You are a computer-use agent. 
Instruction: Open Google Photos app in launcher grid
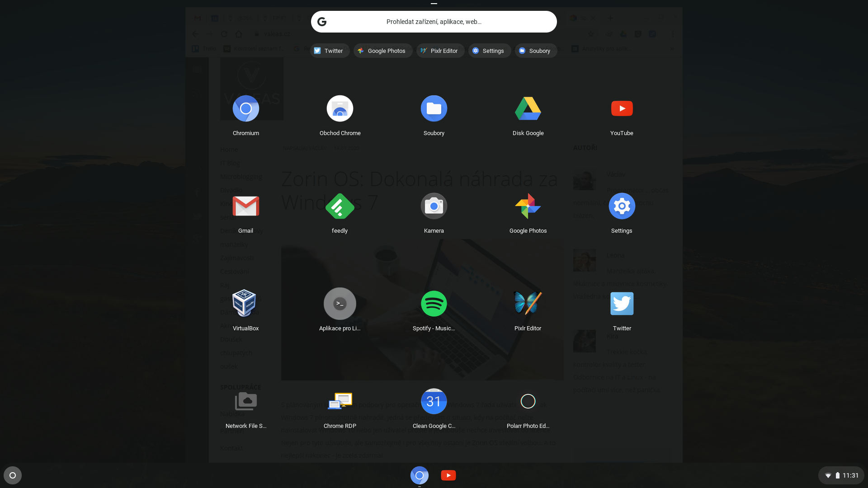[528, 206]
